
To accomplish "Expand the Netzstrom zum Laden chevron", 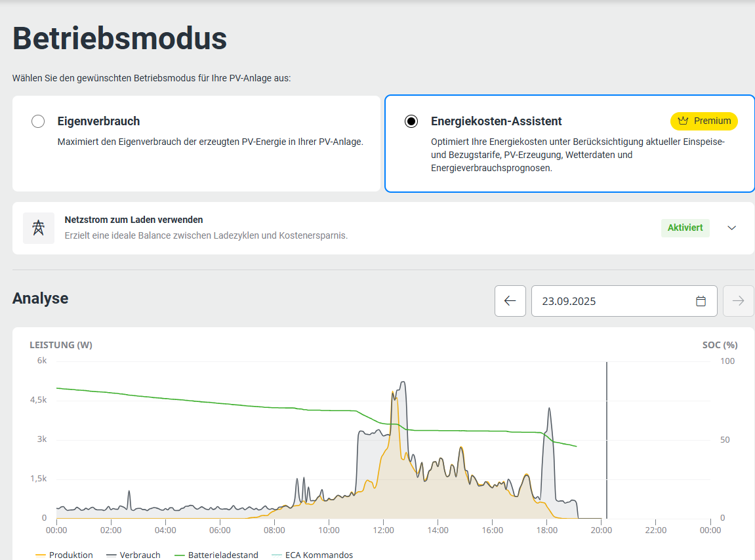I will [732, 228].
